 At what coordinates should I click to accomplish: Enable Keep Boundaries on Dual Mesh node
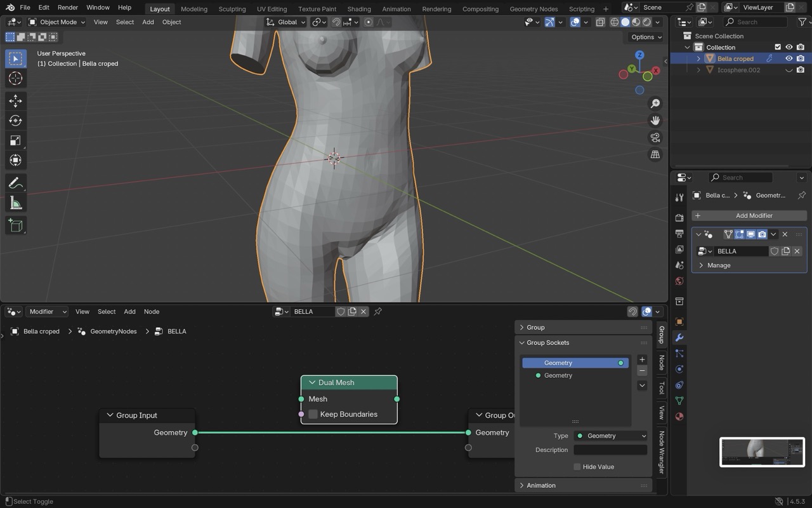click(x=313, y=414)
